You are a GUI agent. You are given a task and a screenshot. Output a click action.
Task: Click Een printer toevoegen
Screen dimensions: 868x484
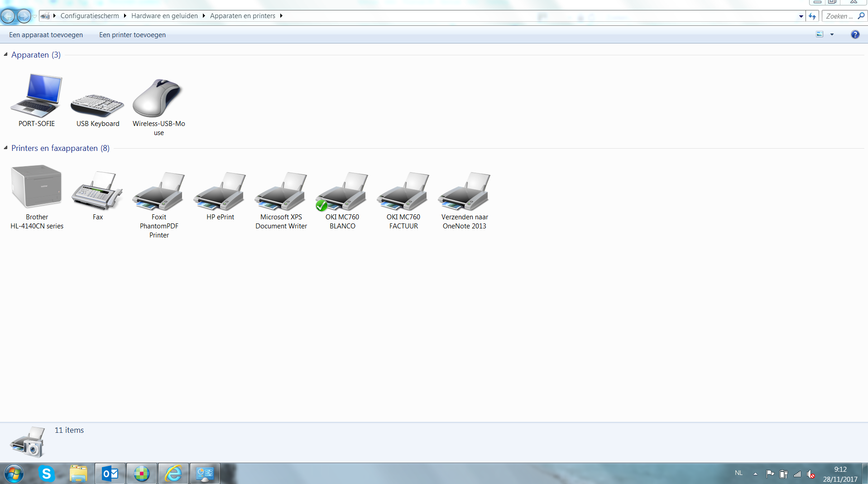click(132, 35)
